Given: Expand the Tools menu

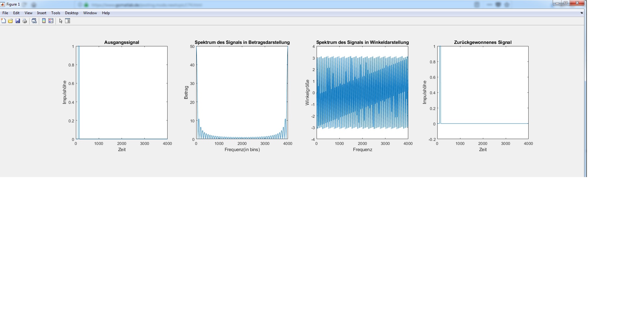Looking at the screenshot, I should click(56, 13).
